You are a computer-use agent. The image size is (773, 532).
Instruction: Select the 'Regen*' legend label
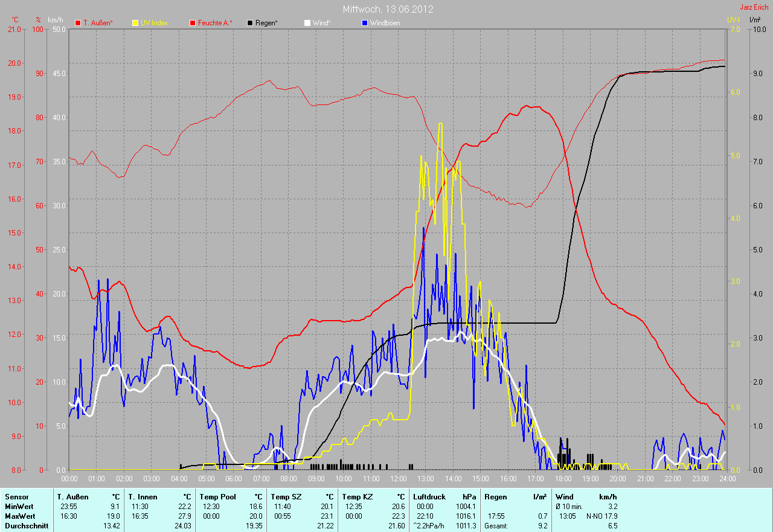point(266,23)
